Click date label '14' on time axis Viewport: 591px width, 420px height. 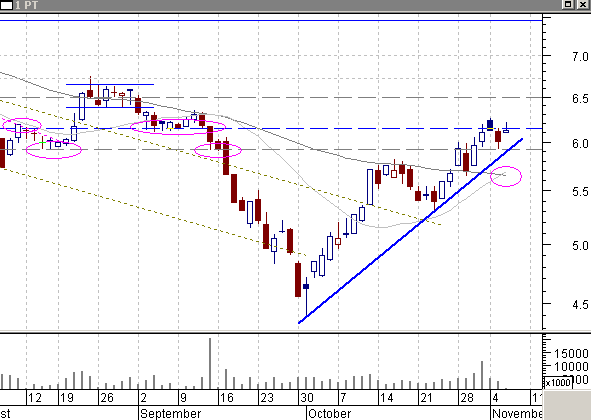pyautogui.click(x=387, y=398)
